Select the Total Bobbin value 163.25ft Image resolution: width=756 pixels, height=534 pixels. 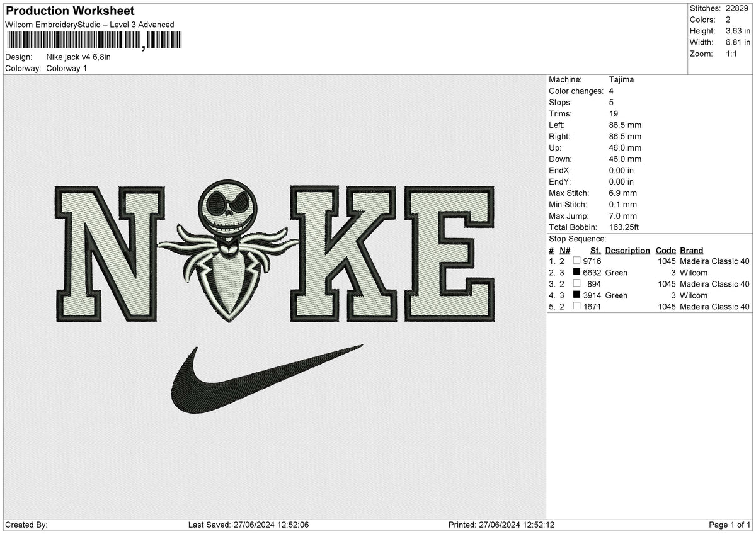tap(624, 227)
